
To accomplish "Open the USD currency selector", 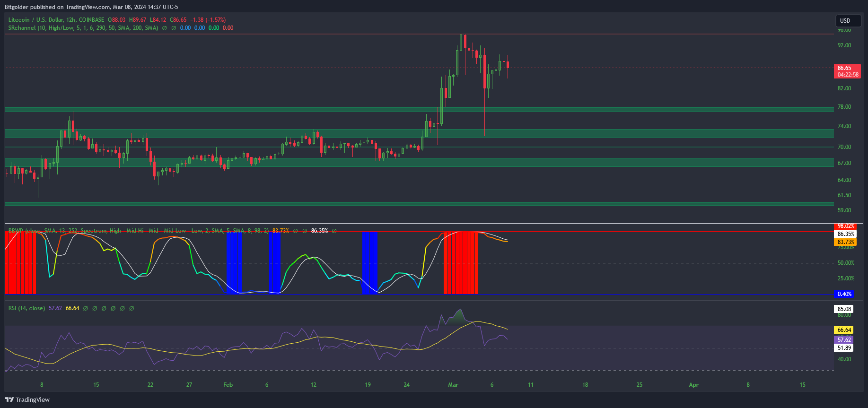I will click(848, 21).
